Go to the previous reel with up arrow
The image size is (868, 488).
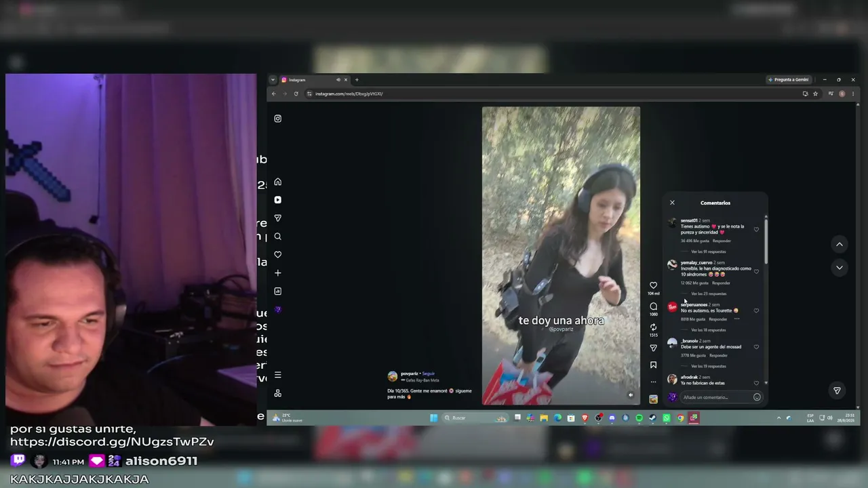tap(840, 245)
